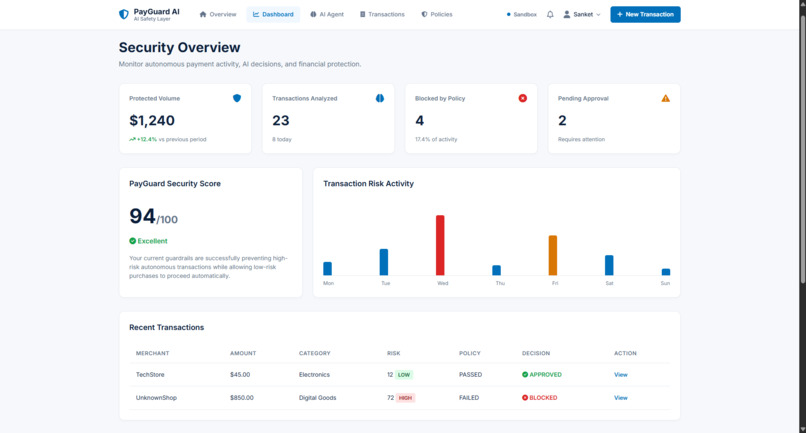This screenshot has width=806, height=433.
Task: Click the blue Sat bar in risk chart
Action: coord(609,265)
